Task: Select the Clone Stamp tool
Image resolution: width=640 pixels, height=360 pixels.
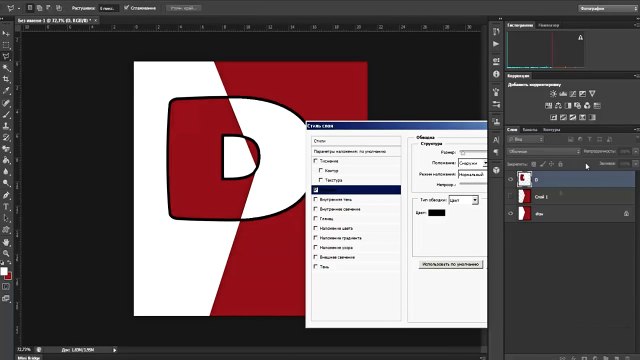Action: coord(6,126)
